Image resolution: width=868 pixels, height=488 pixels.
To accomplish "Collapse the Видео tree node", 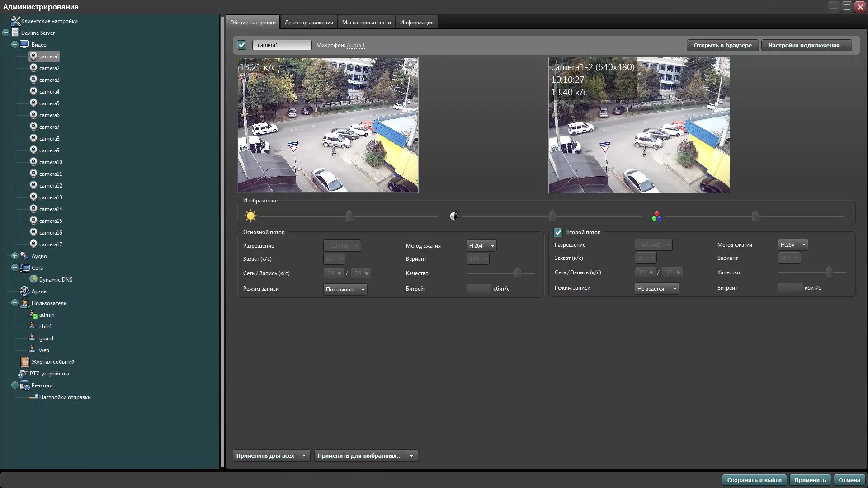I will 14,44.
